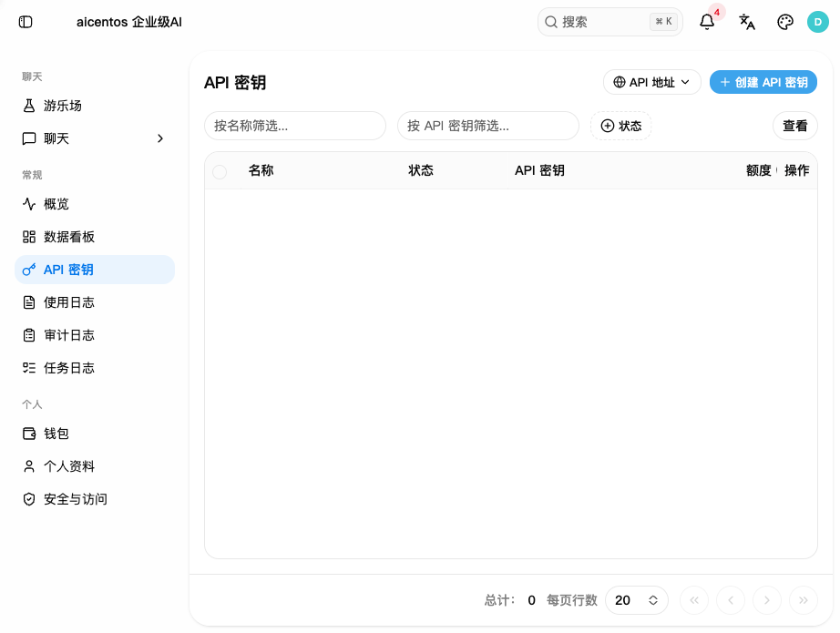This screenshot has width=840, height=633.
Task: Select API 密钥 in the sidebar
Action: [95, 270]
